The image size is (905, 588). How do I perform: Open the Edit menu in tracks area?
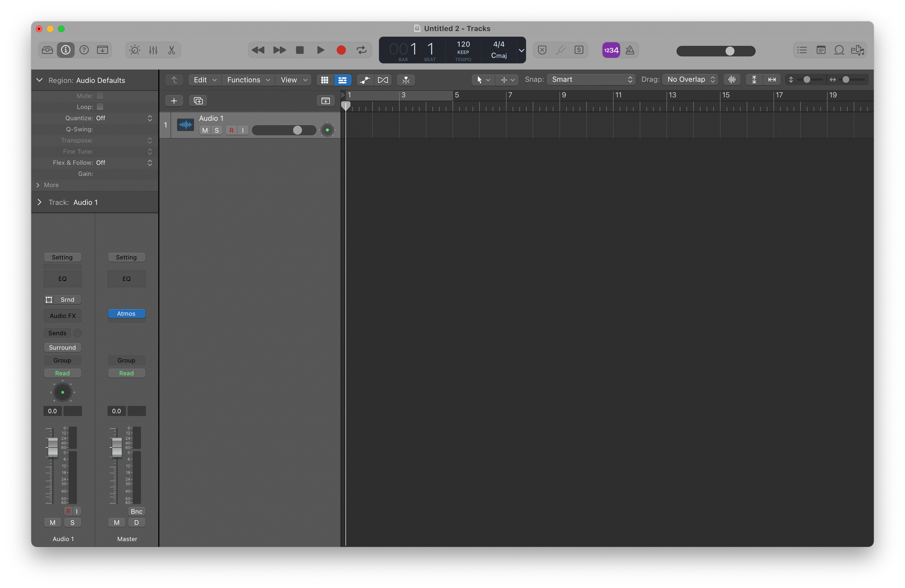[205, 80]
